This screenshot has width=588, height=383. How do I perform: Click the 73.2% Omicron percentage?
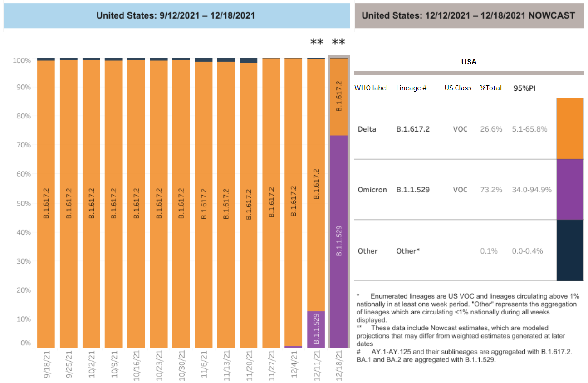click(x=490, y=190)
